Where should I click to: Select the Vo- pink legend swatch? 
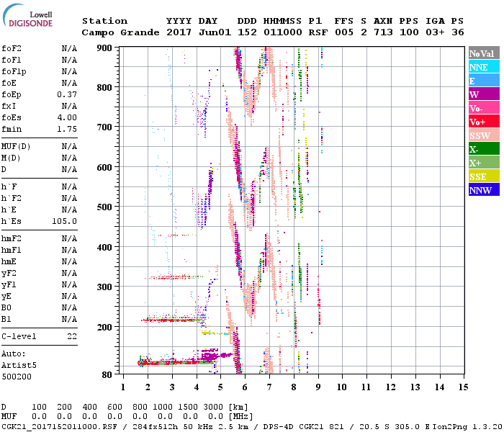(x=484, y=108)
